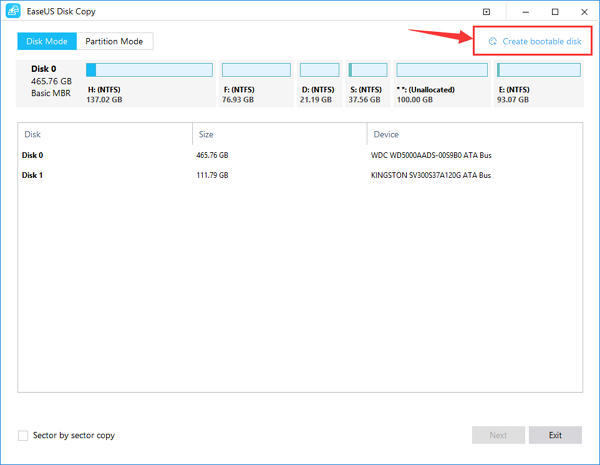Viewport: 600px width, 465px height.
Task: Switch to Partition Mode tab
Action: tap(114, 41)
